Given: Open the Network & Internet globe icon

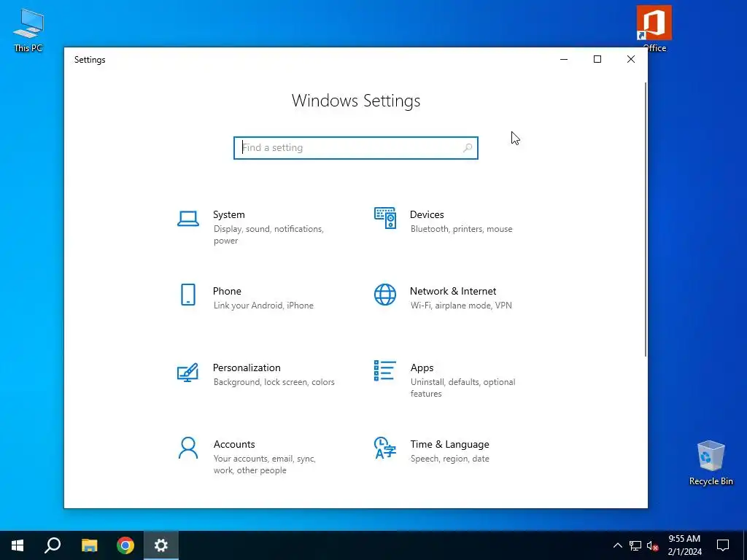Looking at the screenshot, I should point(385,295).
